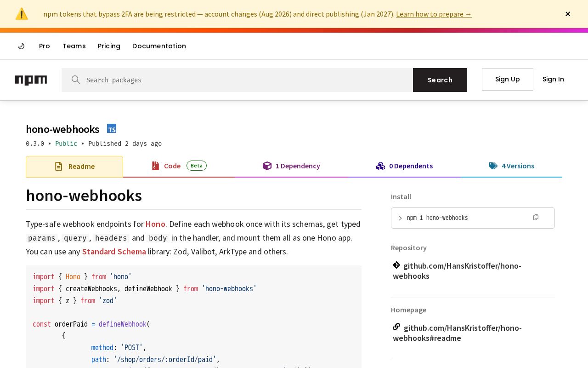Click Sign In
The width and height of the screenshot is (588, 368).
coord(553,79)
